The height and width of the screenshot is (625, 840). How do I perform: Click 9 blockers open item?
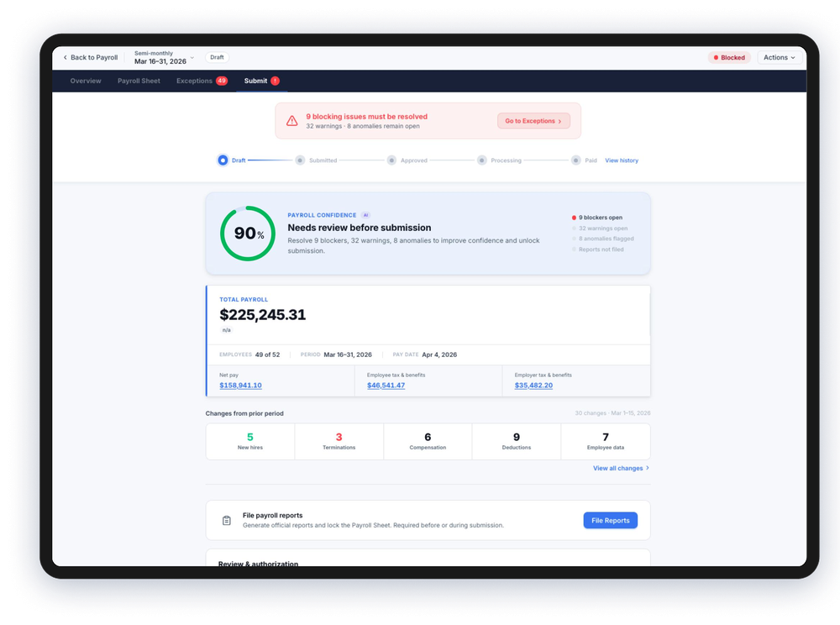coord(596,218)
